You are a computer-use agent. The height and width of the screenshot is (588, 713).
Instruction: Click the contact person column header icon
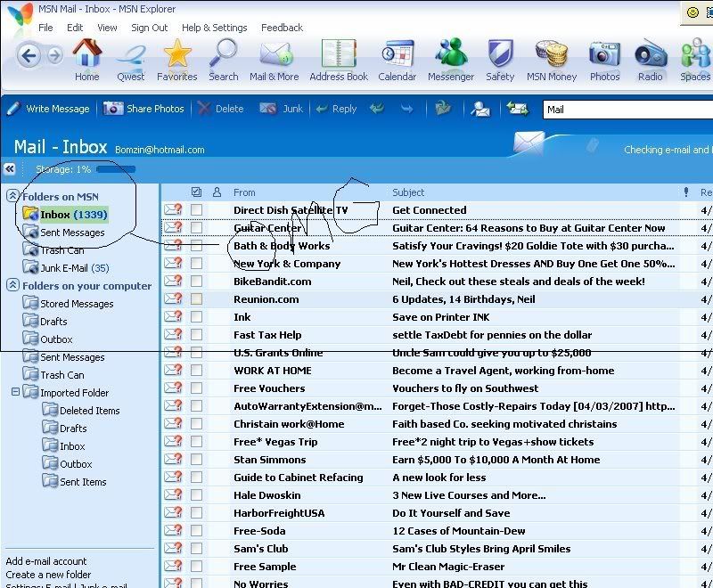pyautogui.click(x=217, y=192)
